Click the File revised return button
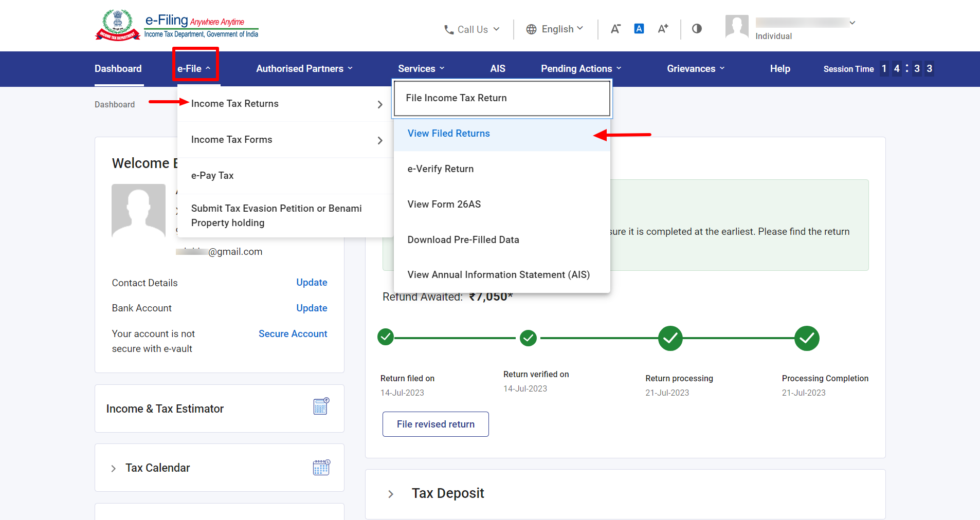Screen dimensions: 980x520 [x=435, y=424]
